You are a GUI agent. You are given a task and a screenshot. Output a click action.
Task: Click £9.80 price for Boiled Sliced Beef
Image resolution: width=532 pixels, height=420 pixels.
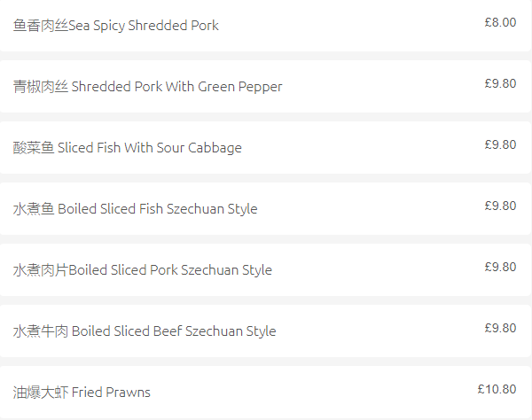pyautogui.click(x=500, y=328)
